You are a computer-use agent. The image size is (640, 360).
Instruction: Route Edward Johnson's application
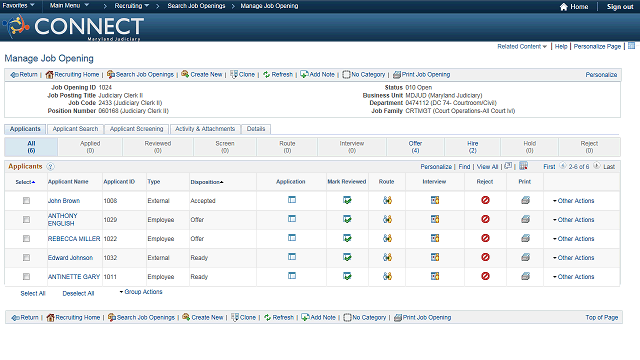click(387, 257)
